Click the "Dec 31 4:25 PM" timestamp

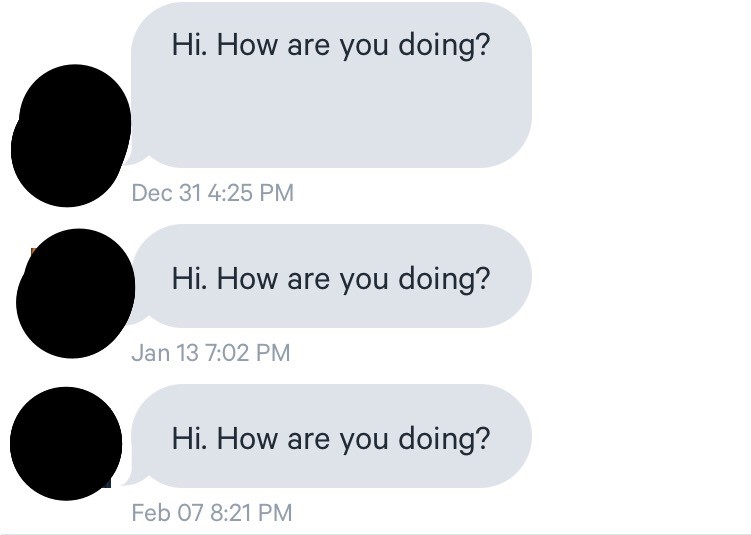(212, 193)
